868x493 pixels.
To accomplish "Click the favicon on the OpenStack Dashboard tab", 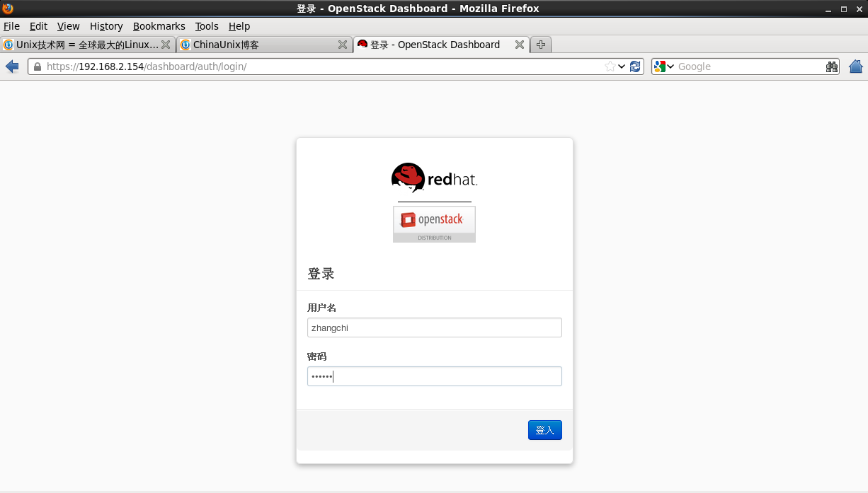I will coord(361,44).
